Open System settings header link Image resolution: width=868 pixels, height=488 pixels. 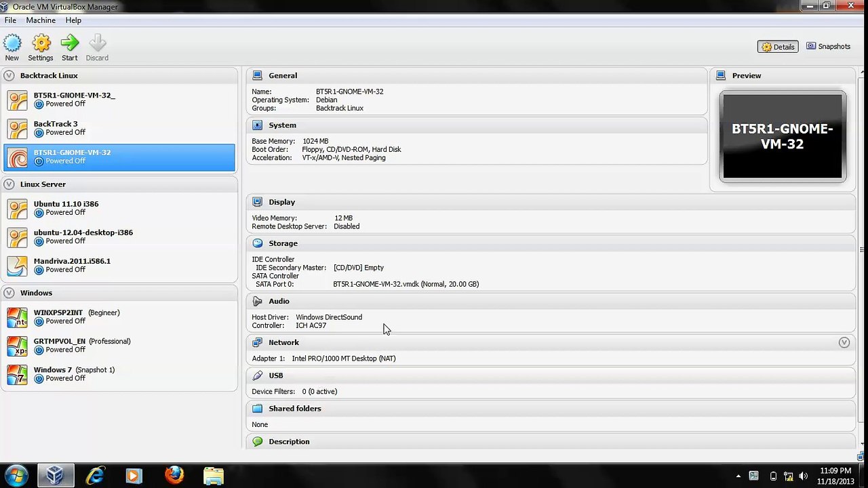coord(282,125)
